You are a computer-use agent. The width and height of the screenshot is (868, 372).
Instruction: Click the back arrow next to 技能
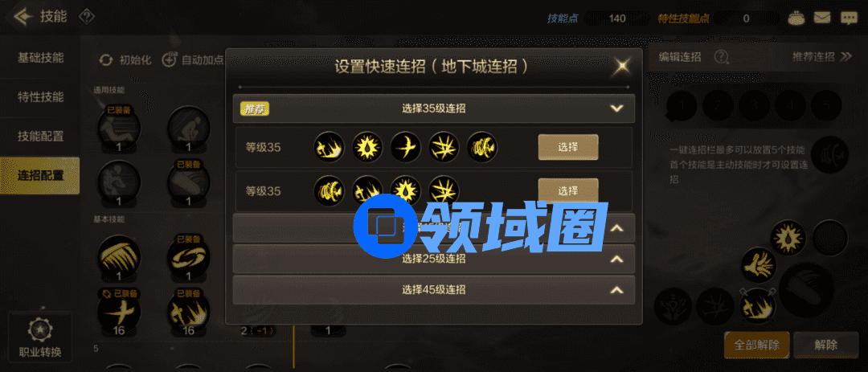click(x=23, y=17)
